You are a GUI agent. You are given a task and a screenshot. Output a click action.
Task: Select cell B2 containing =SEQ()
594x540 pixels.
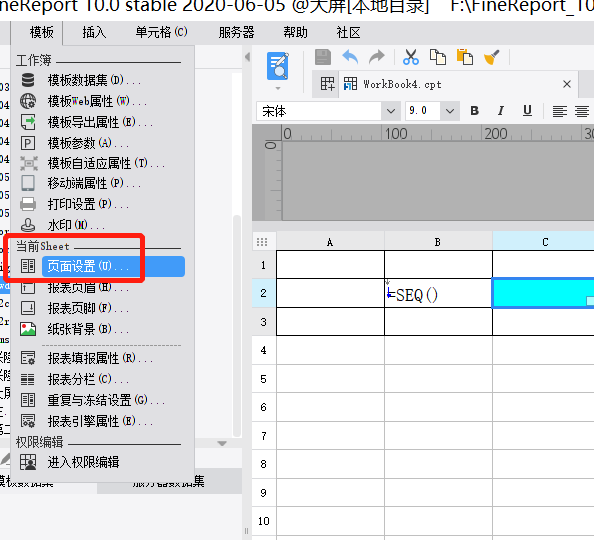point(438,293)
